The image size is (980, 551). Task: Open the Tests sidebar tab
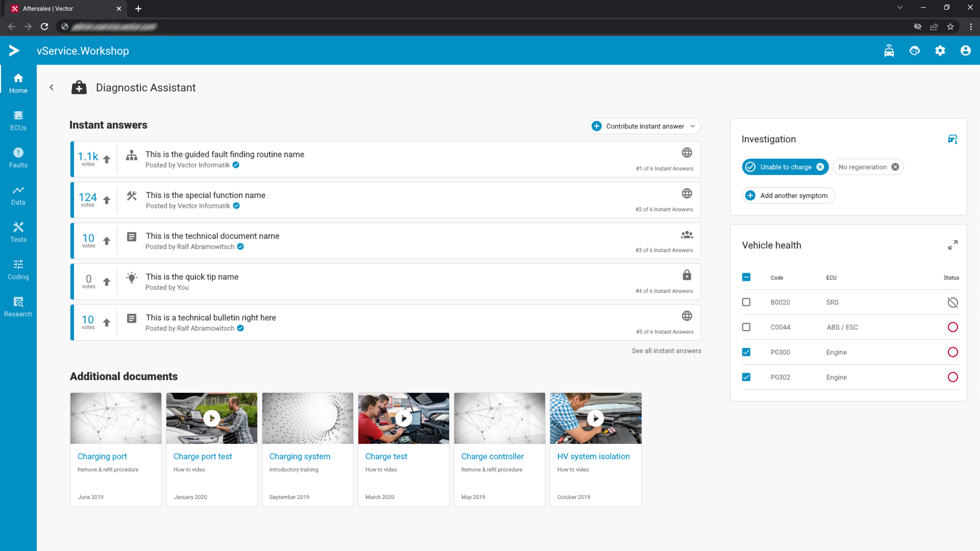18,232
